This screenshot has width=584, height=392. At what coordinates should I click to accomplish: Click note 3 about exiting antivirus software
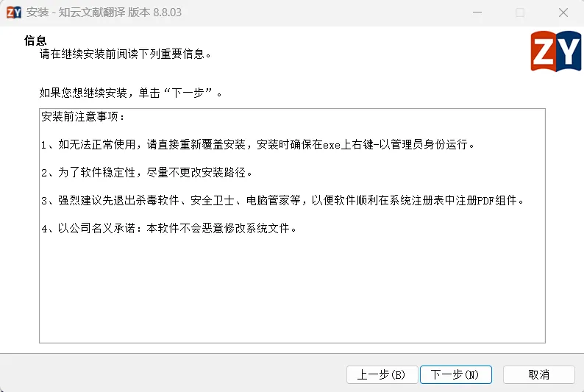282,201
